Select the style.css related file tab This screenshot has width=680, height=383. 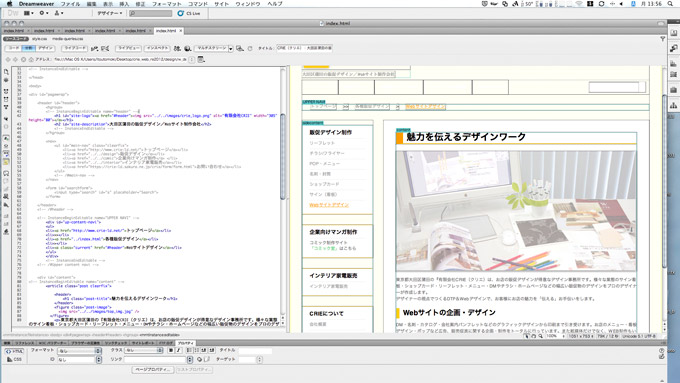coord(39,39)
